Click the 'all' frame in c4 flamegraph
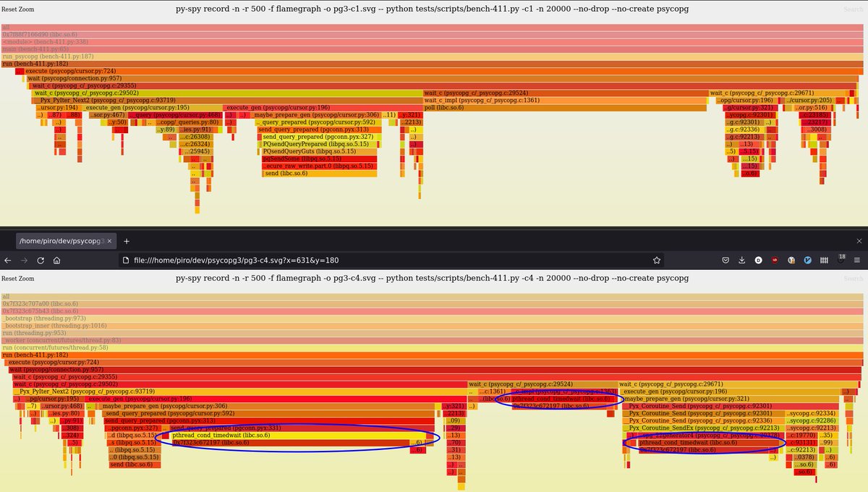Image resolution: width=868 pixels, height=492 pixels. pyautogui.click(x=433, y=296)
